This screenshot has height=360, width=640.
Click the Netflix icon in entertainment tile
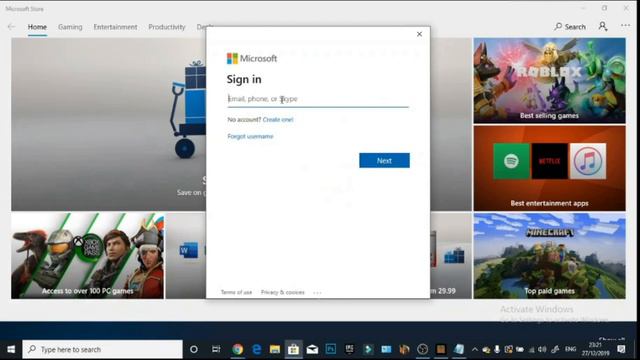[x=549, y=161]
